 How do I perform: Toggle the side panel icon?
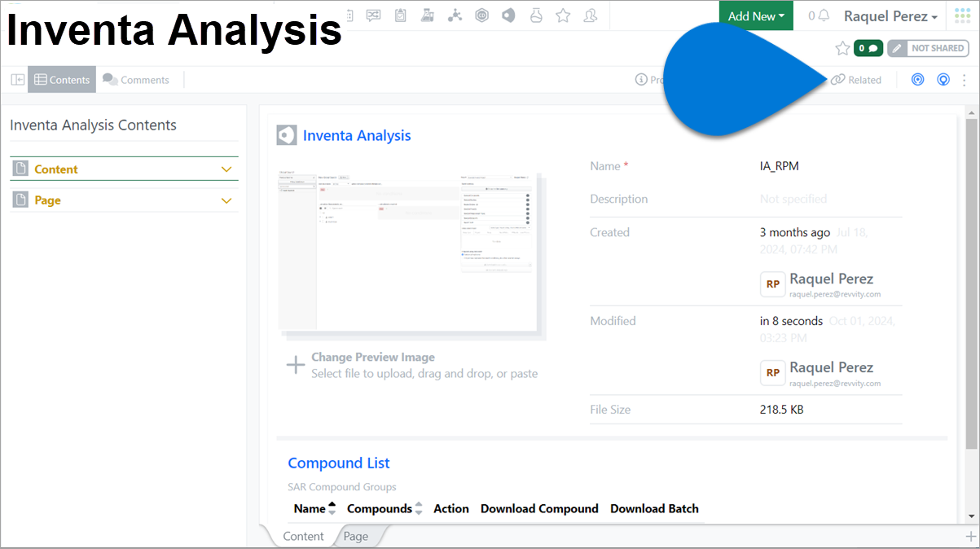[18, 80]
